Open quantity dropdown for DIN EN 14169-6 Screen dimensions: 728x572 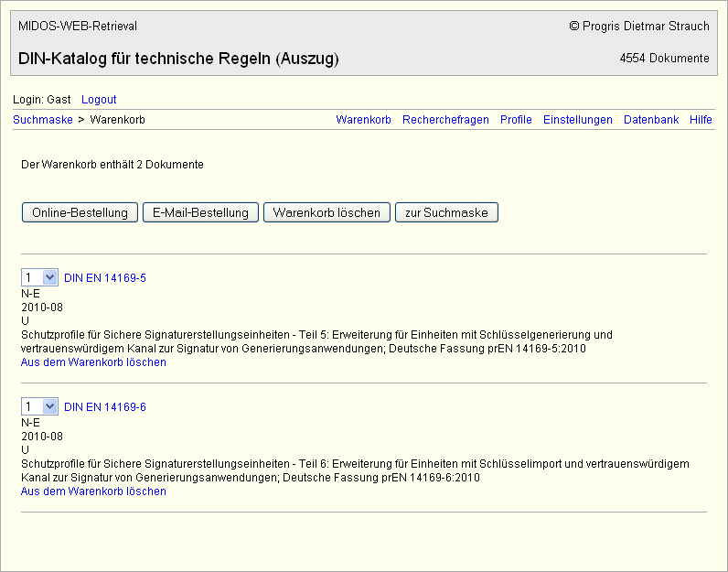pos(39,406)
